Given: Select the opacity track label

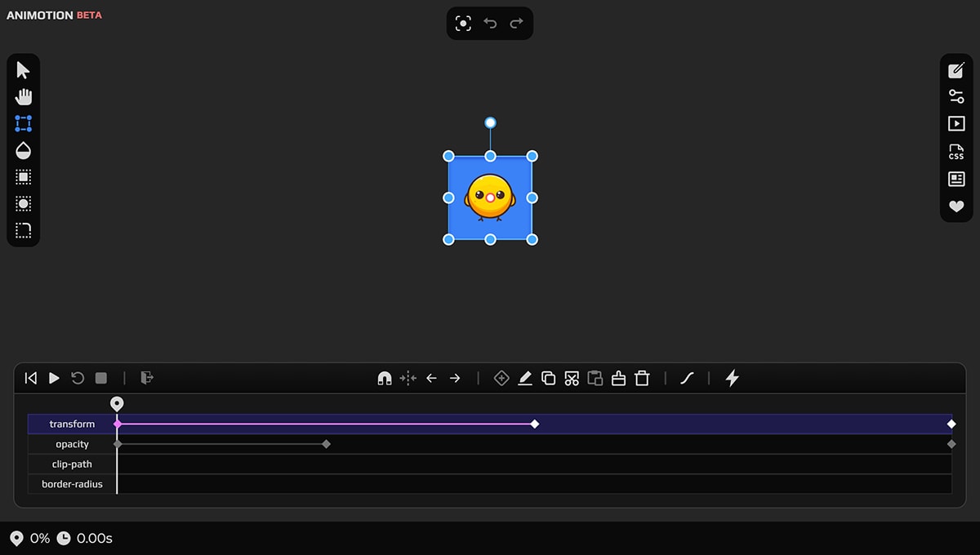Looking at the screenshot, I should pos(72,444).
